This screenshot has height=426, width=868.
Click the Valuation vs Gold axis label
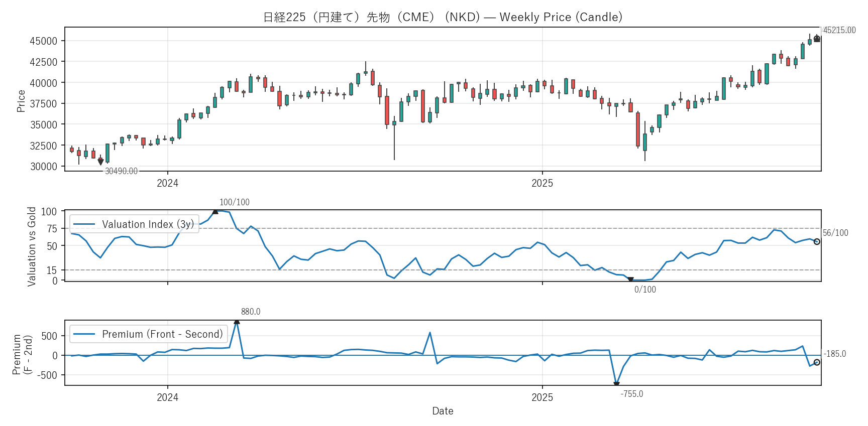pos(32,246)
